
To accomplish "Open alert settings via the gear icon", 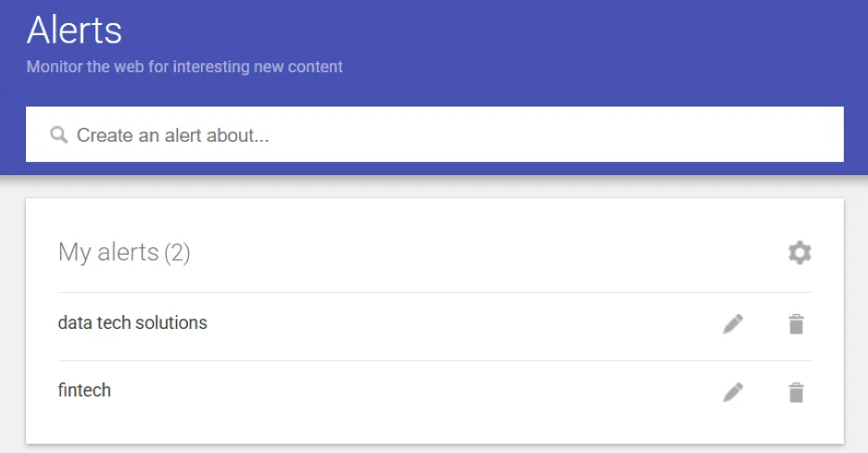I will (799, 252).
